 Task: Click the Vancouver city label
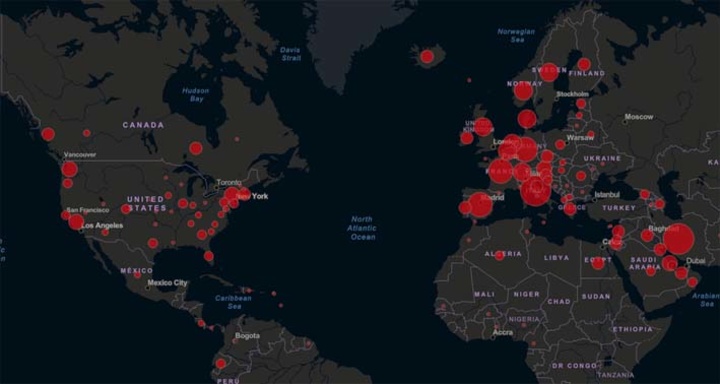pos(80,155)
